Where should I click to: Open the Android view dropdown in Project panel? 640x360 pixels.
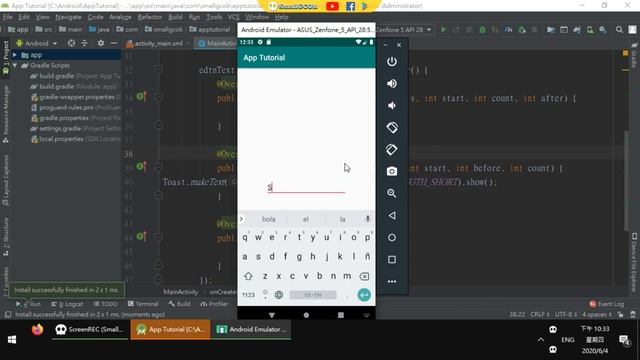point(37,43)
